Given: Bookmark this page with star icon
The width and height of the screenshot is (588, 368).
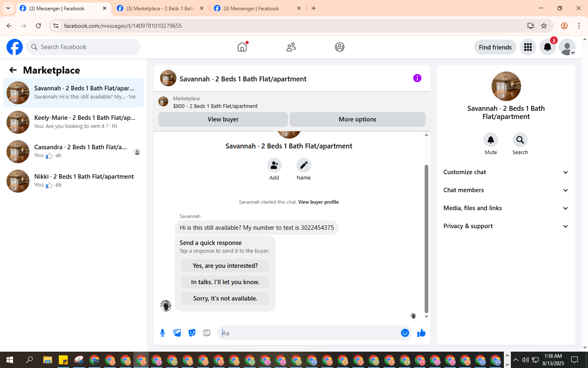Looking at the screenshot, I should click(x=544, y=26).
